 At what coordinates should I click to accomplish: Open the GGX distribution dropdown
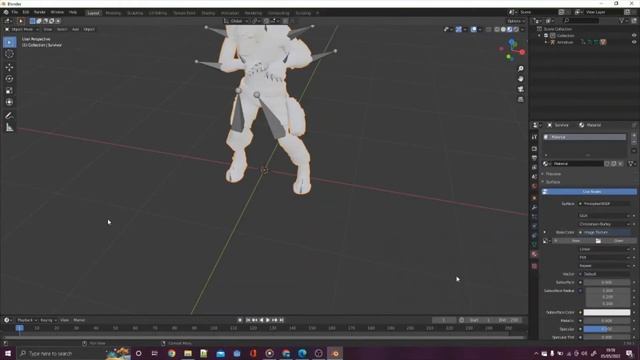[604, 216]
